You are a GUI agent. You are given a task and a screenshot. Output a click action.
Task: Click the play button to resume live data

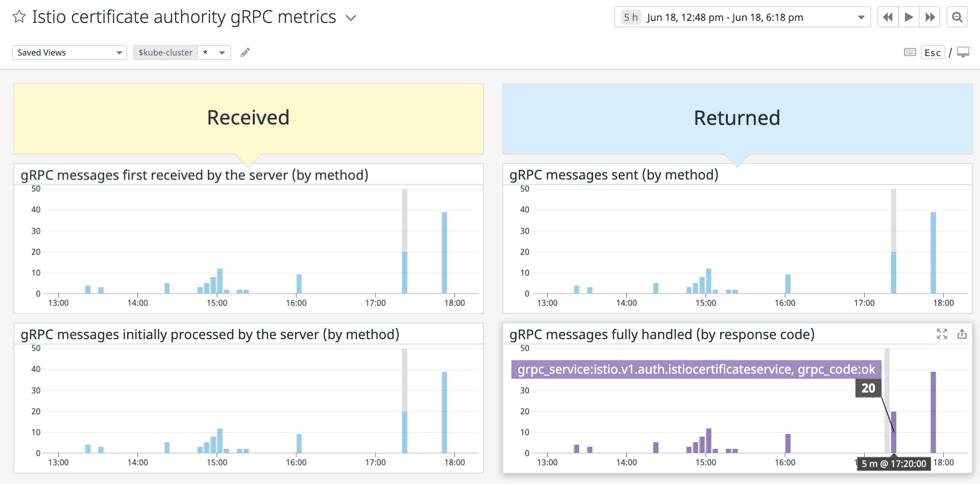[909, 17]
